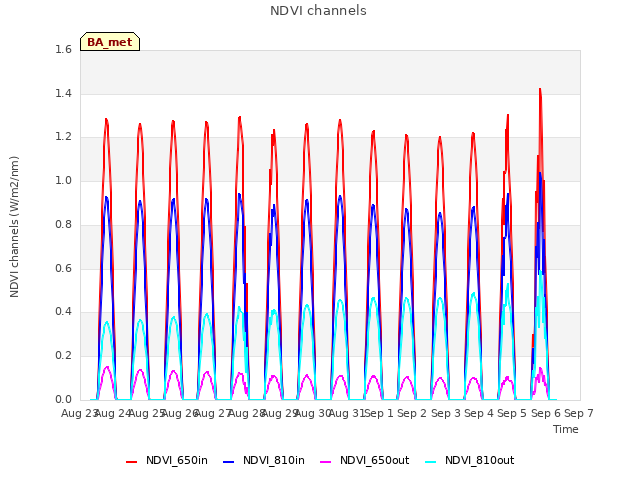Select the NDVI_810out legend label

(480, 460)
